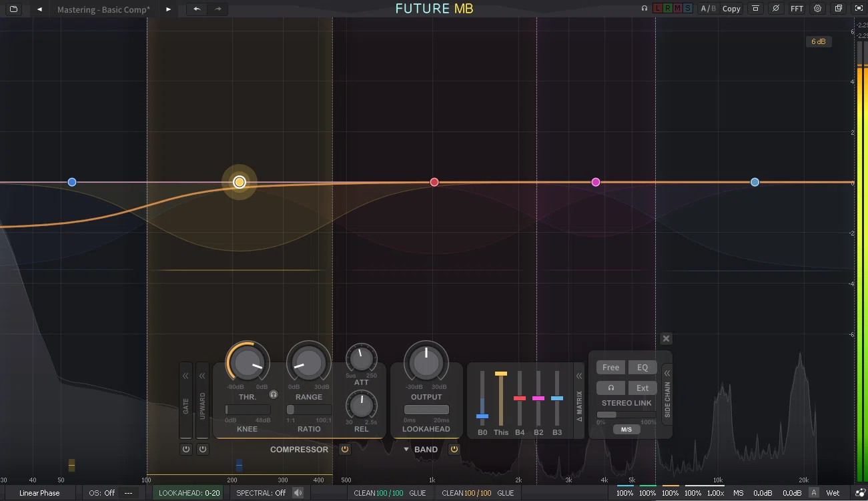Image resolution: width=868 pixels, height=501 pixels.
Task: Toggle the GATE power button
Action: (x=186, y=450)
